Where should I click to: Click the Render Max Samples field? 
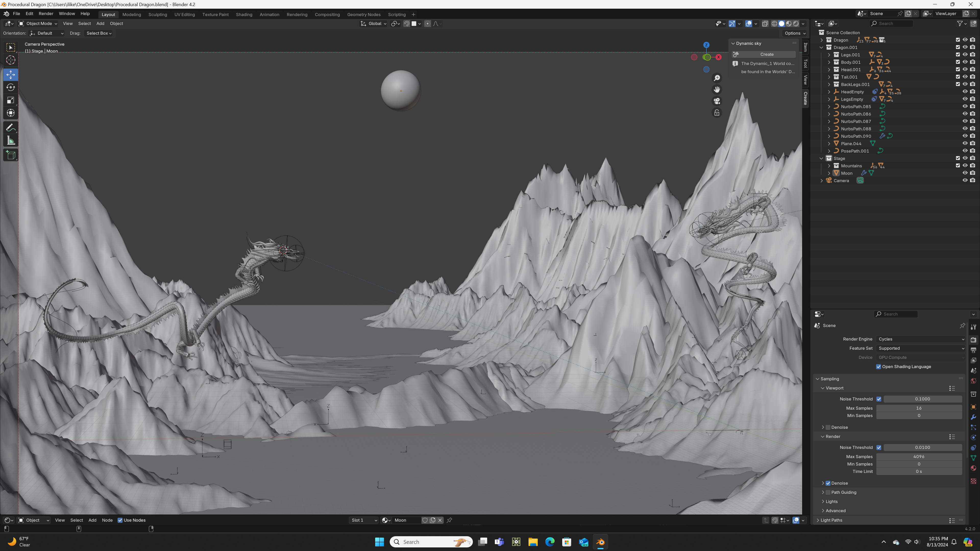tap(919, 457)
